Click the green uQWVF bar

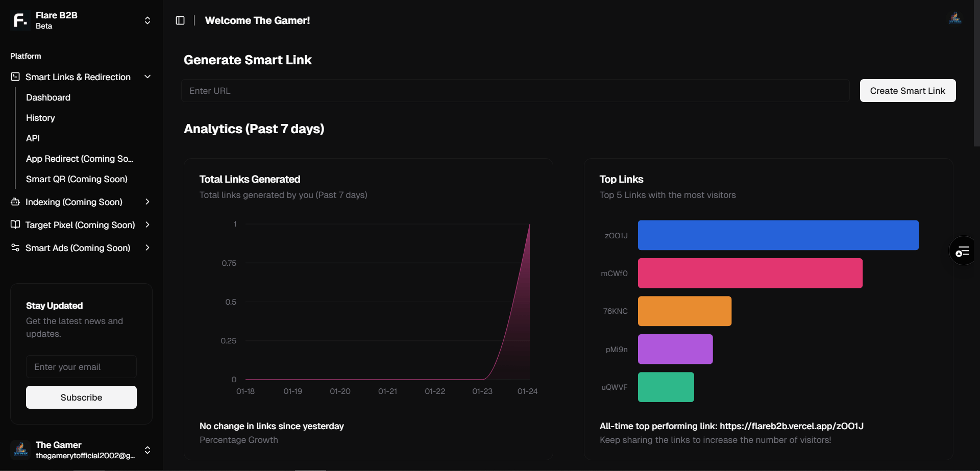point(666,387)
